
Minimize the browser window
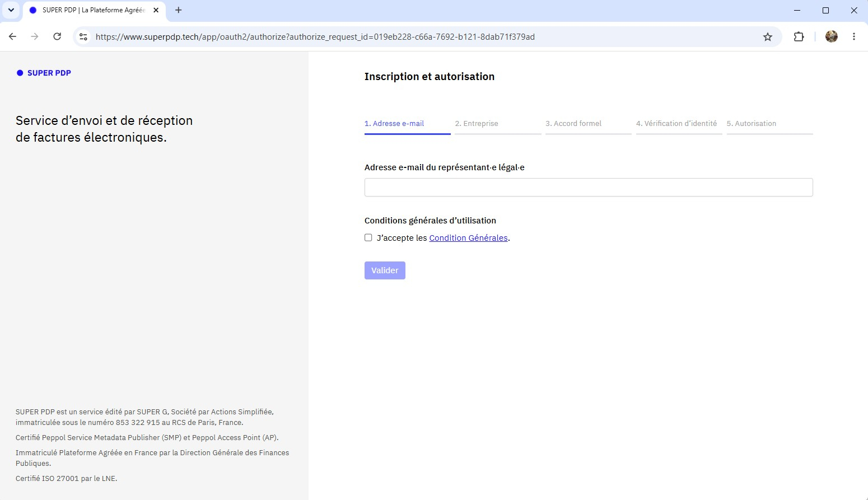tap(797, 10)
